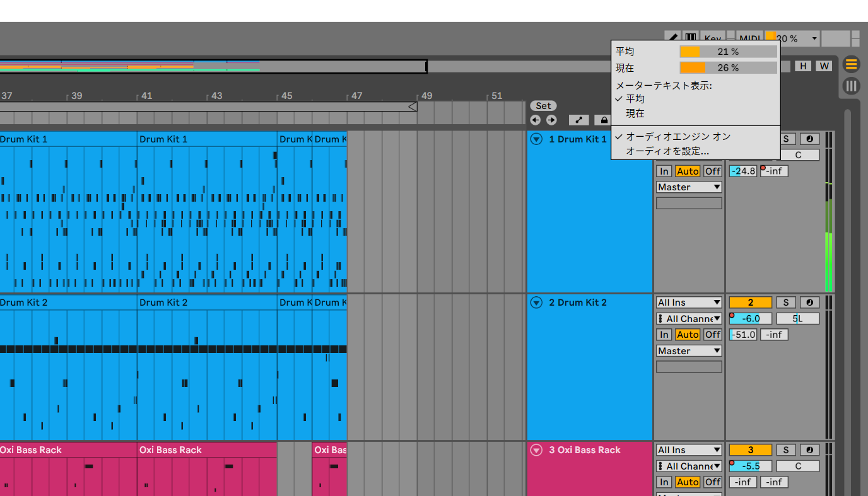Select Drum Kit 2 clip starting at bar 41
868x496 pixels.
(207, 303)
